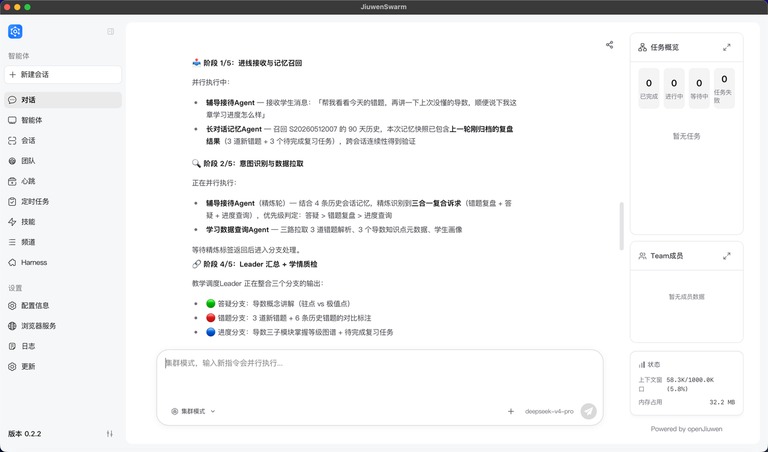Click the 进行中 task counter
This screenshot has height=452, width=768.
pyautogui.click(x=674, y=89)
